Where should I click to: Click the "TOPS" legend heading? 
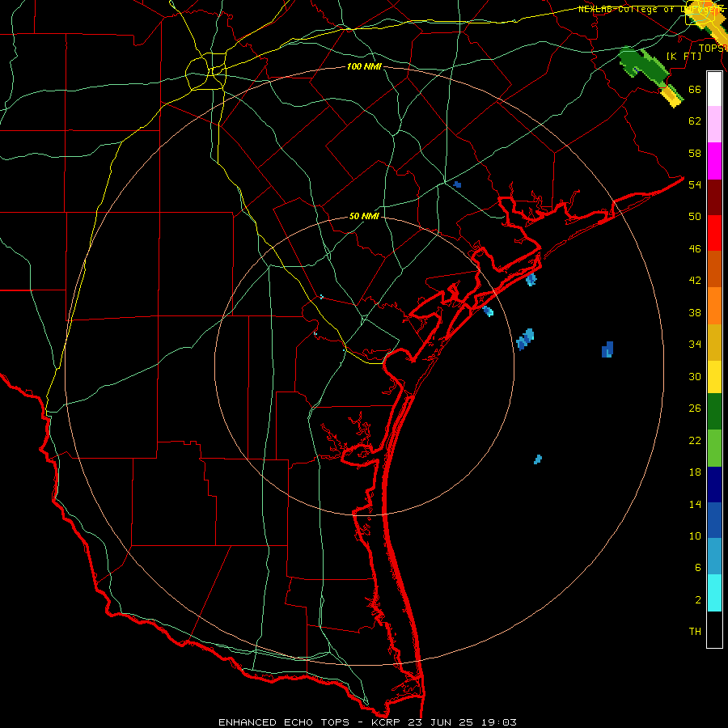[x=712, y=48]
